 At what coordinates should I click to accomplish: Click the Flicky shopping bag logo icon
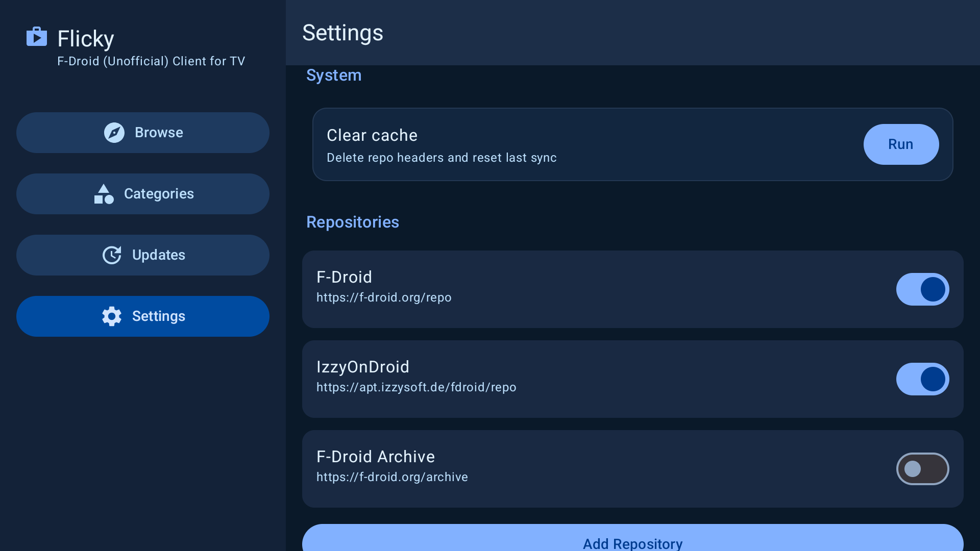(x=36, y=37)
